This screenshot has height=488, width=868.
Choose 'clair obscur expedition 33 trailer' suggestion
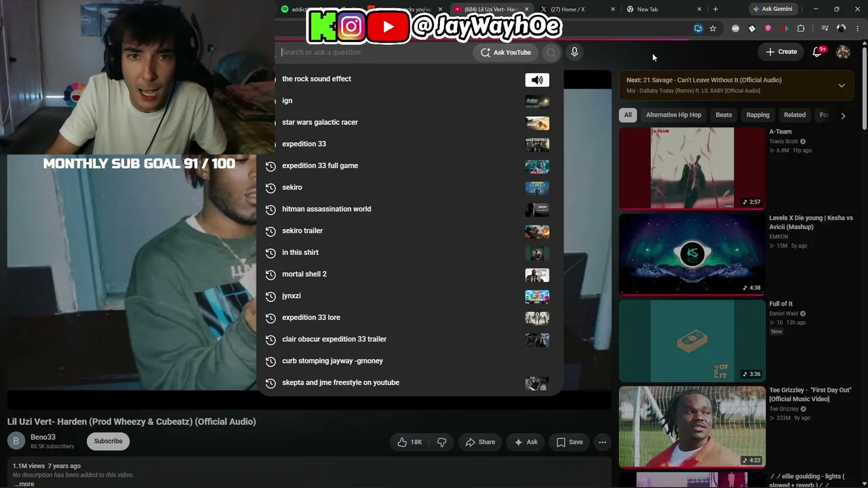[x=410, y=340]
